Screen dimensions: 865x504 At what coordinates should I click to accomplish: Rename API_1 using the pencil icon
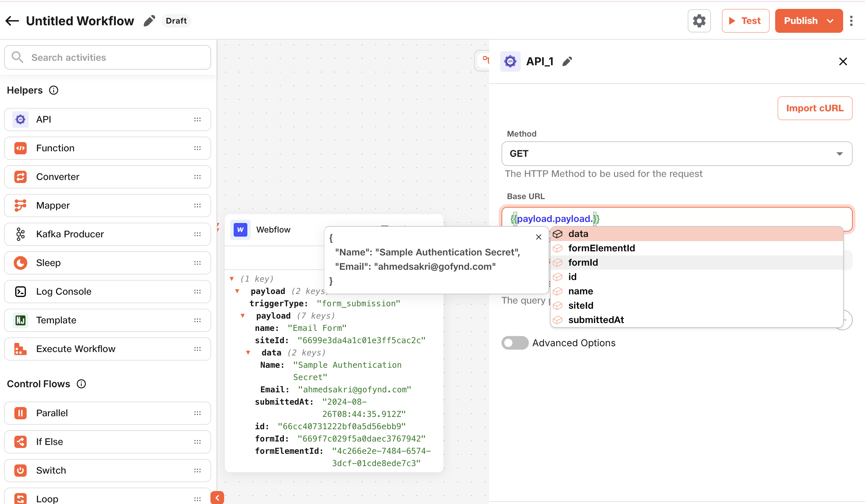[567, 61]
